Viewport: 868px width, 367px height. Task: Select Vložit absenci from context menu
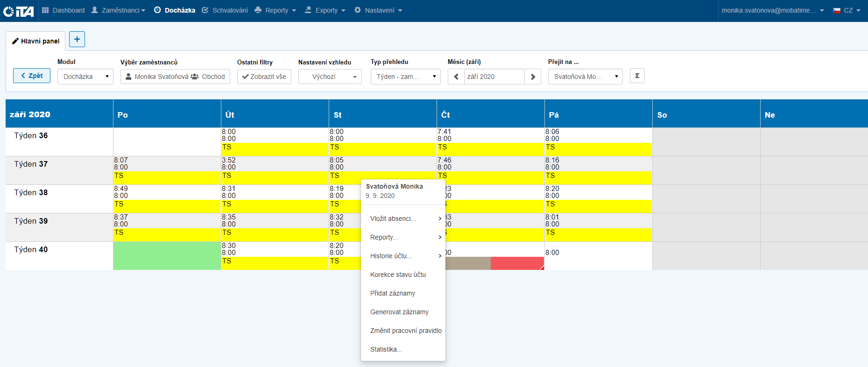(x=393, y=219)
